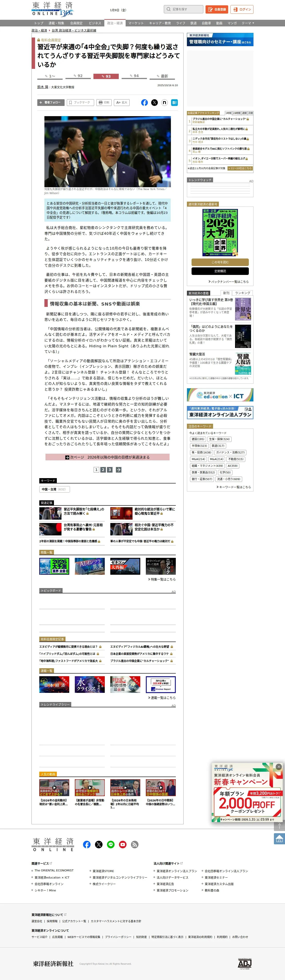
Task: Click the この号を読む button
Action: click(220, 262)
